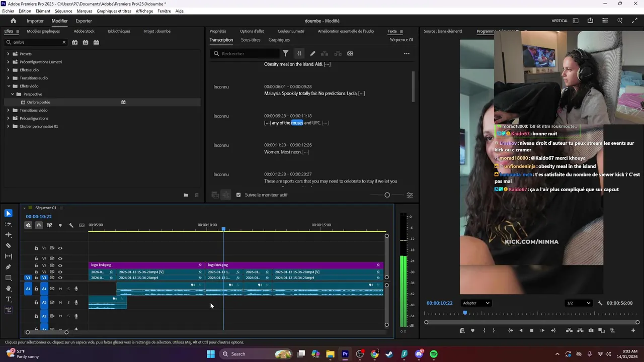Toggle linked selection in the timeline
This screenshot has width=644, height=362.
pos(49,225)
